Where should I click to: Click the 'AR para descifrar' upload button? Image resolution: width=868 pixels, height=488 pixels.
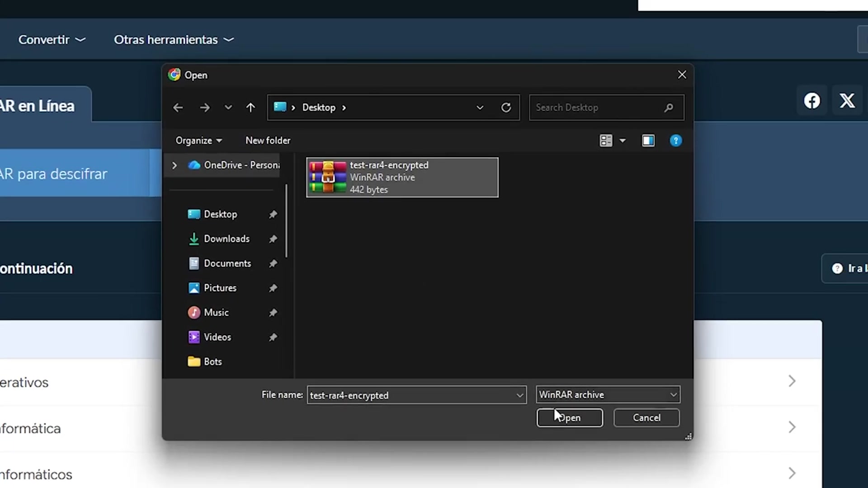pos(75,174)
